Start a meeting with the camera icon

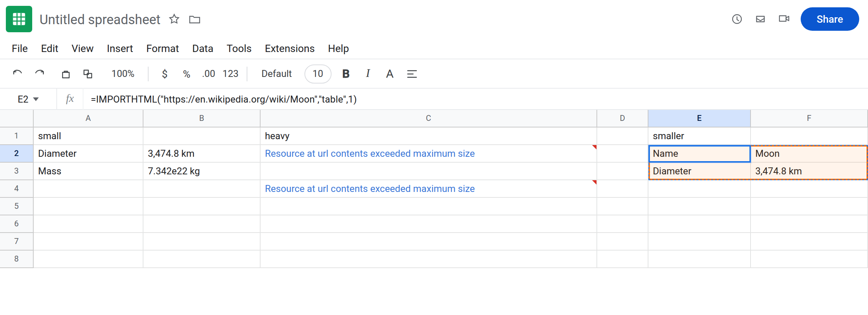click(784, 19)
